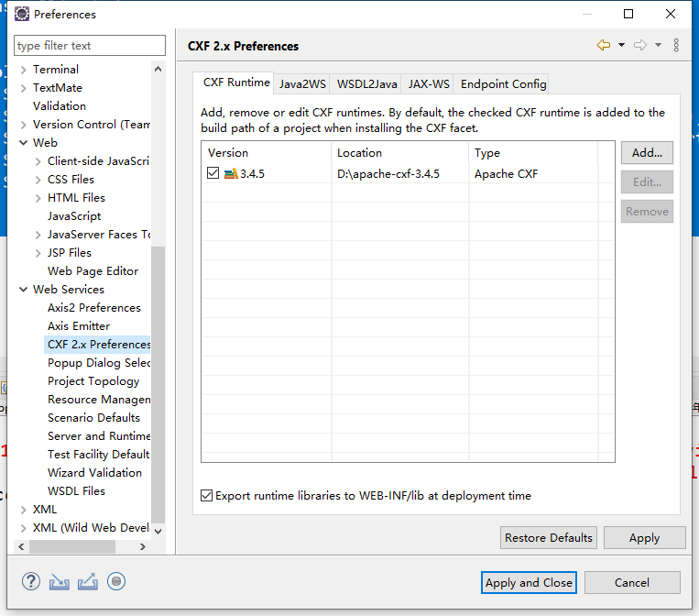Open the Forward history dropdown arrow
The width and height of the screenshot is (699, 616).
point(658,45)
